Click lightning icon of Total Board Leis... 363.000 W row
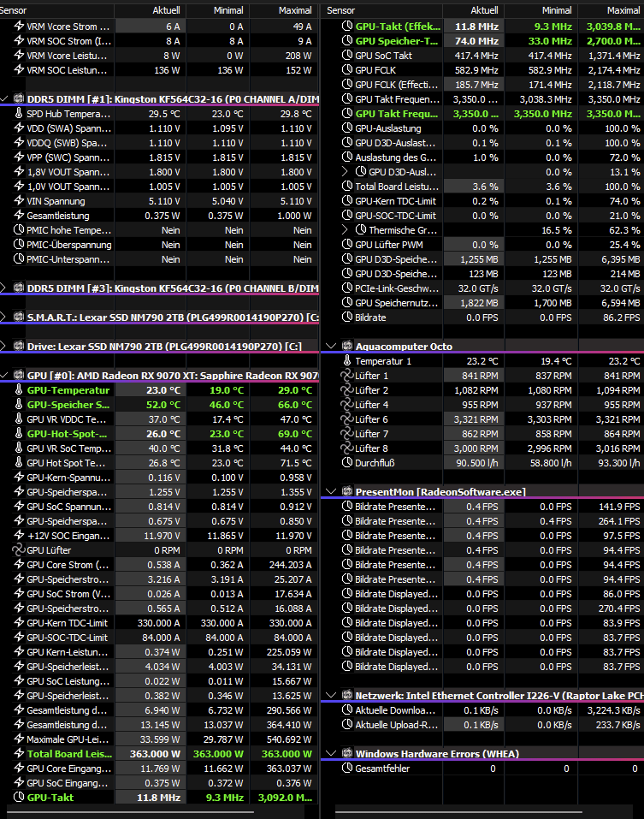This screenshot has width=644, height=819. [x=19, y=754]
